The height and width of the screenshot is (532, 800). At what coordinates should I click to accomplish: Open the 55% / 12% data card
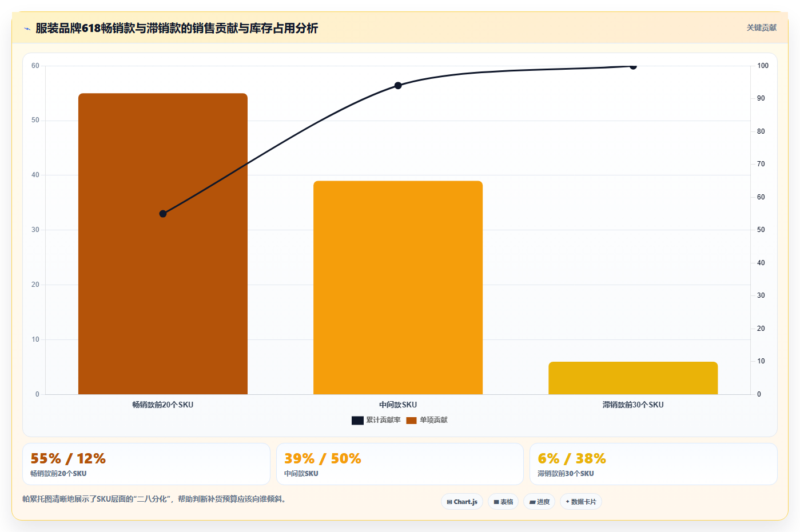coord(146,464)
